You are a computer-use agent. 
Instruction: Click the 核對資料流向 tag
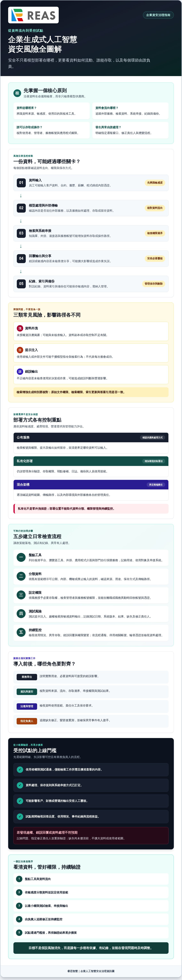(155, 208)
